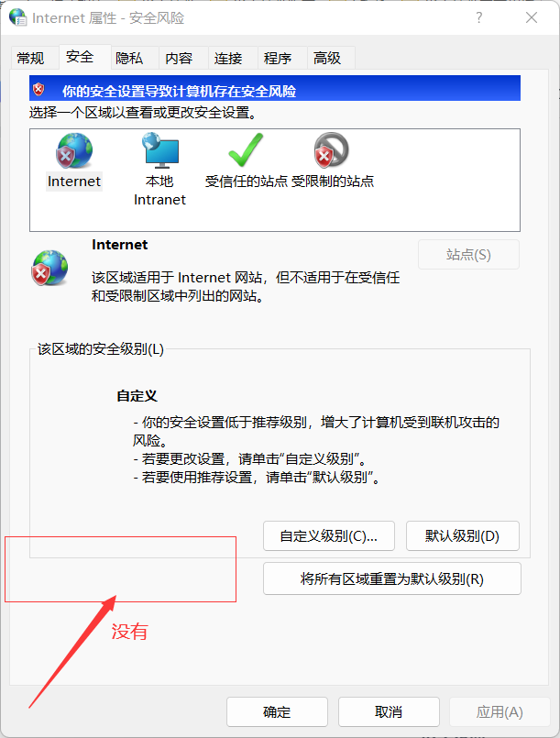Select the Internet zone globe icon

(74, 150)
